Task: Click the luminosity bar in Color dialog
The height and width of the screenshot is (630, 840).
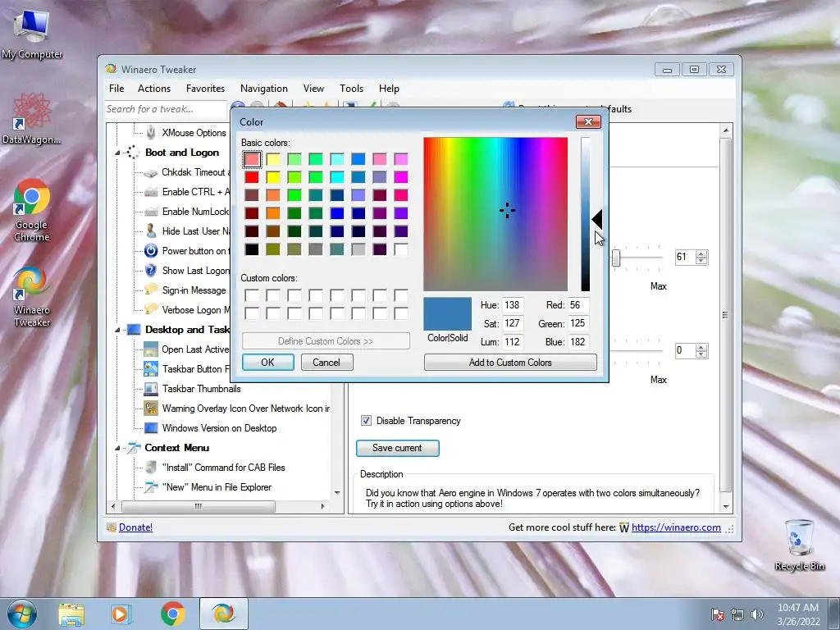Action: pyautogui.click(x=586, y=214)
